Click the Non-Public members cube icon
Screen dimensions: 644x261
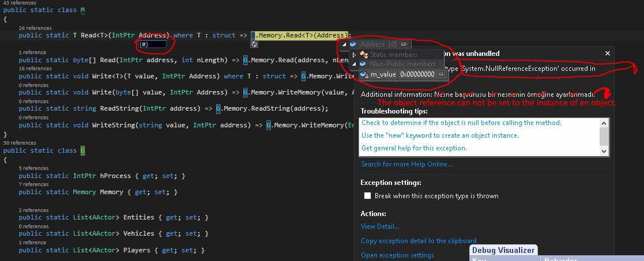pos(363,63)
